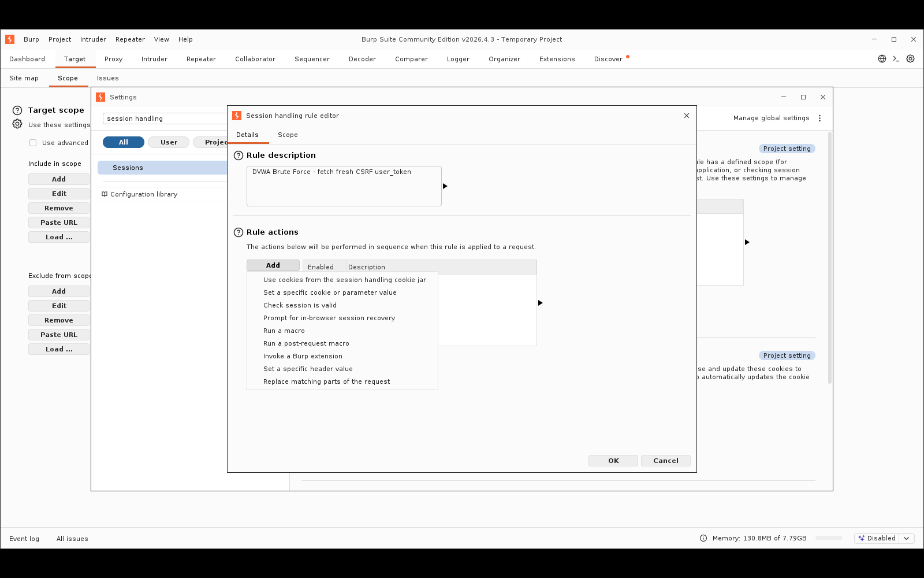Expand the arrow beside rule description box
Screen dimensions: 924x578
coord(445,186)
